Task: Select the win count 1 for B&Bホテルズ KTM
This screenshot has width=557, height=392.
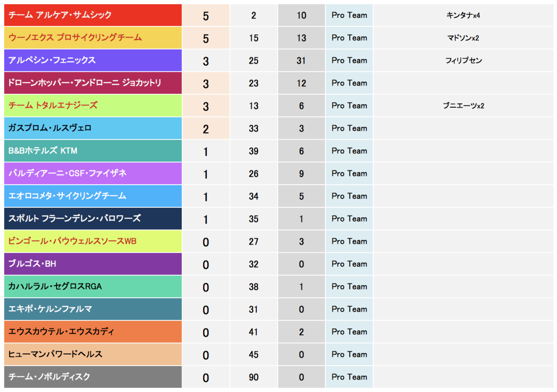Action: click(206, 152)
